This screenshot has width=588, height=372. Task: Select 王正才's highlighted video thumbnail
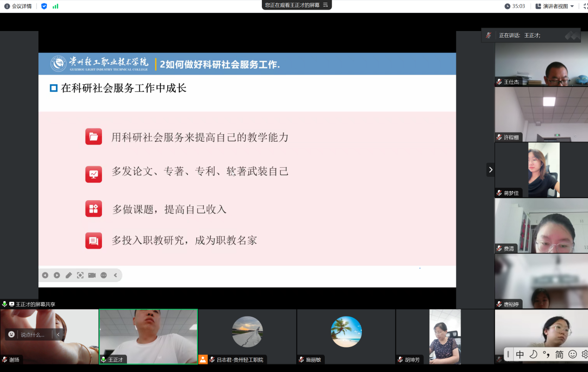click(x=148, y=336)
